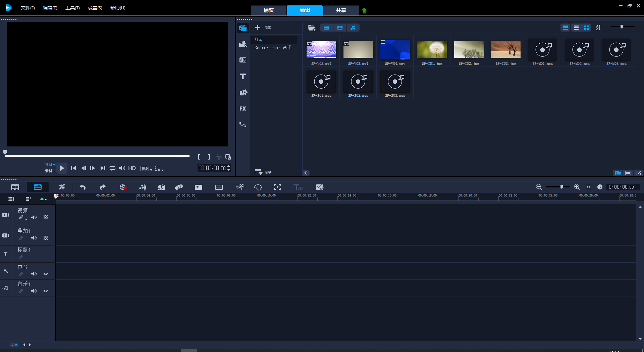The height and width of the screenshot is (352, 644).
Task: Open the Path motion library icon
Action: tap(243, 125)
